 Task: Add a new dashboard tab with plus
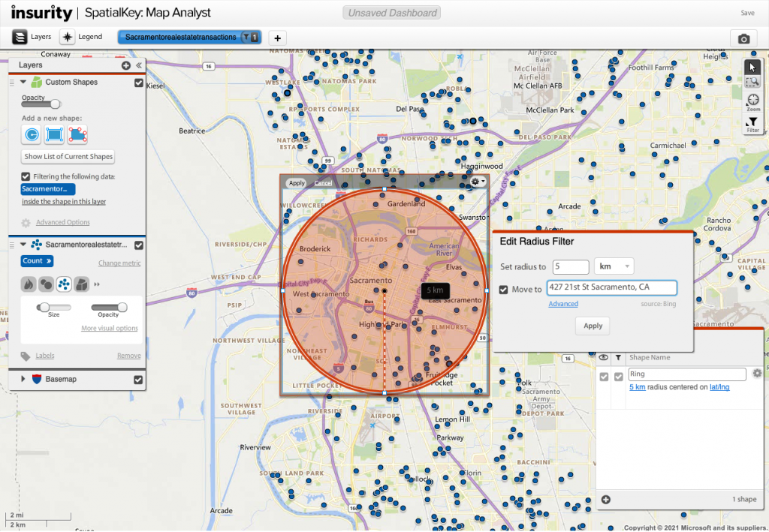(278, 38)
